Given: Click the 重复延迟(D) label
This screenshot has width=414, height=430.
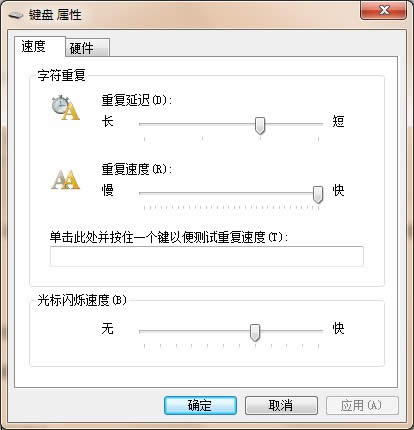Looking at the screenshot, I should [137, 100].
